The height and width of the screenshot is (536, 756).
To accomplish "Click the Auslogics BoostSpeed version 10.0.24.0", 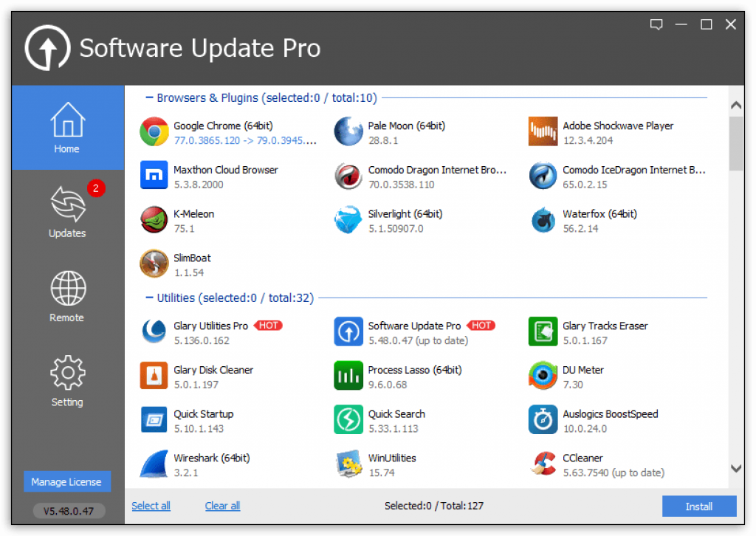I will pos(585,428).
